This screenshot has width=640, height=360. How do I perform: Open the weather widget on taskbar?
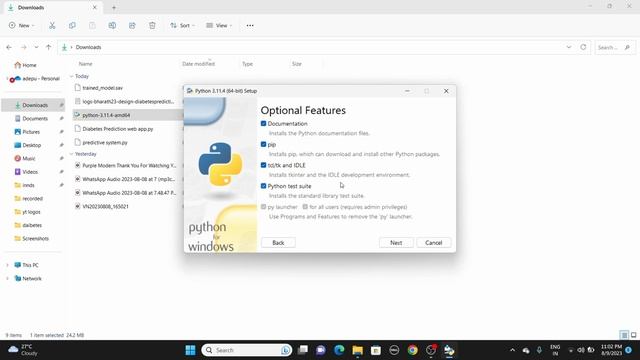coord(23,350)
